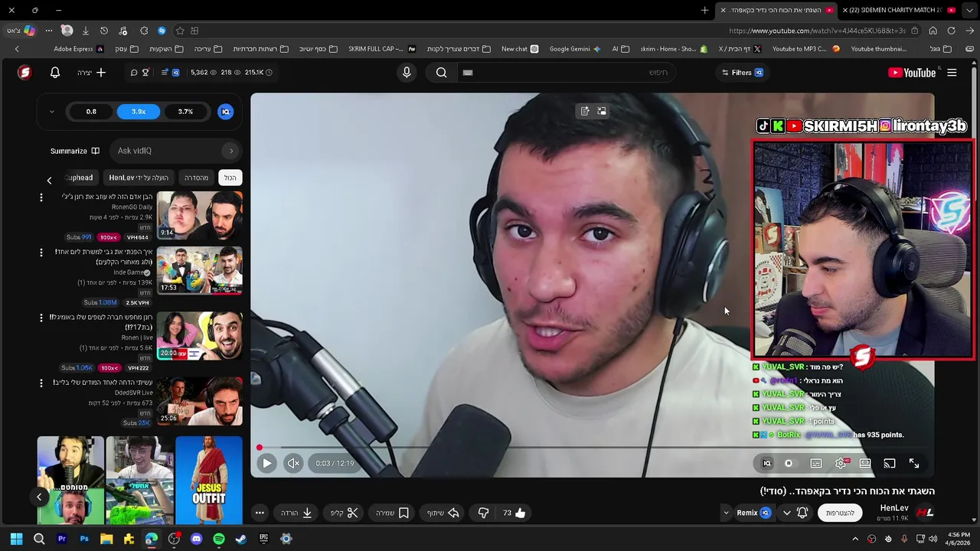Enter full screen with the fullscreen icon
The width and height of the screenshot is (980, 551).
914,463
